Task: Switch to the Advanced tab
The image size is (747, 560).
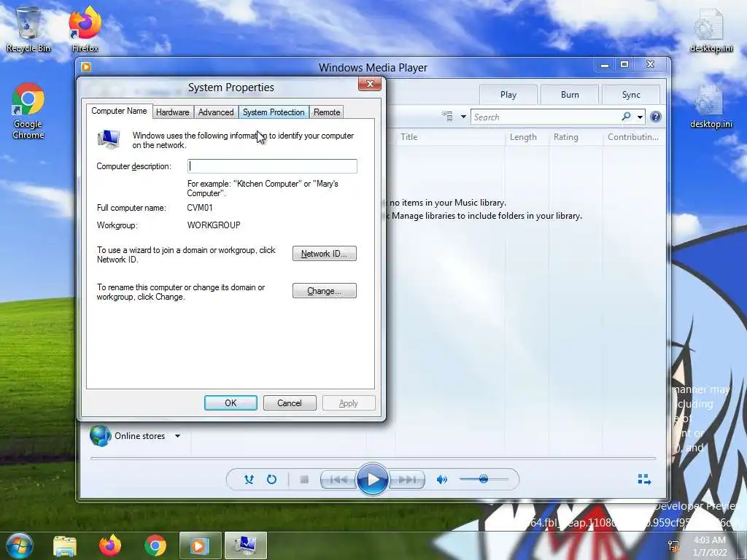Action: 216,112
